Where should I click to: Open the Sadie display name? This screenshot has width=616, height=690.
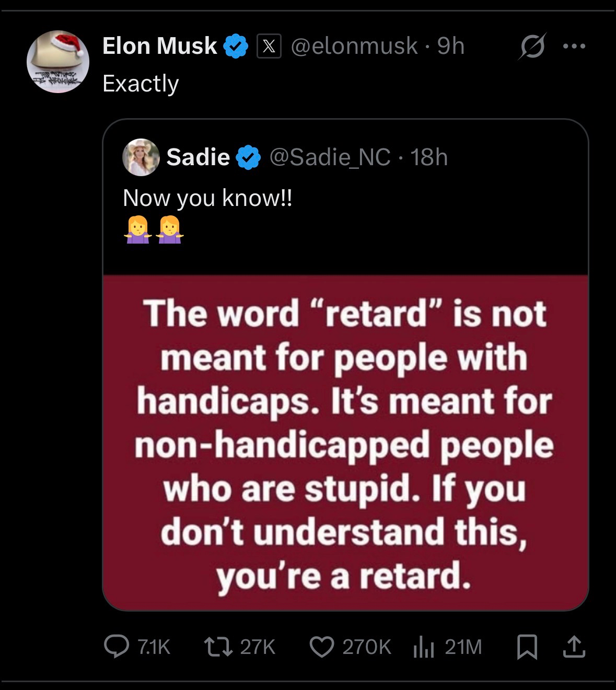198,157
